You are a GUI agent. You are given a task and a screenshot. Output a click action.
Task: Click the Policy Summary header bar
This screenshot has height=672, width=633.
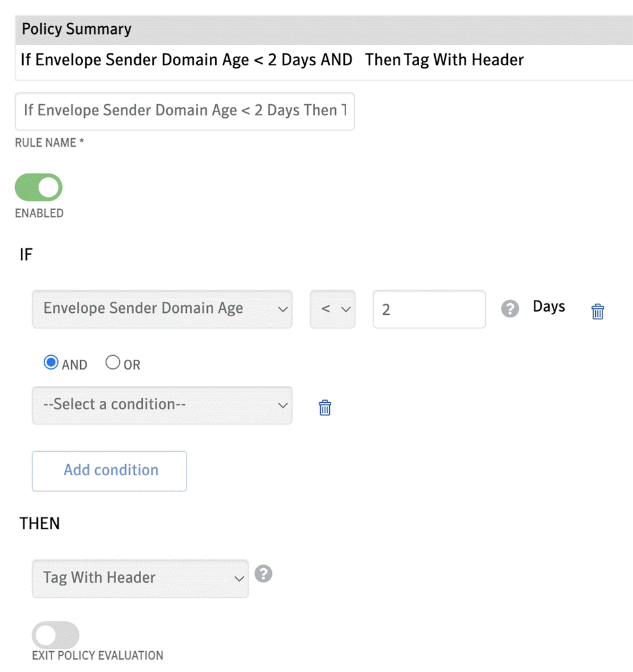click(324, 29)
